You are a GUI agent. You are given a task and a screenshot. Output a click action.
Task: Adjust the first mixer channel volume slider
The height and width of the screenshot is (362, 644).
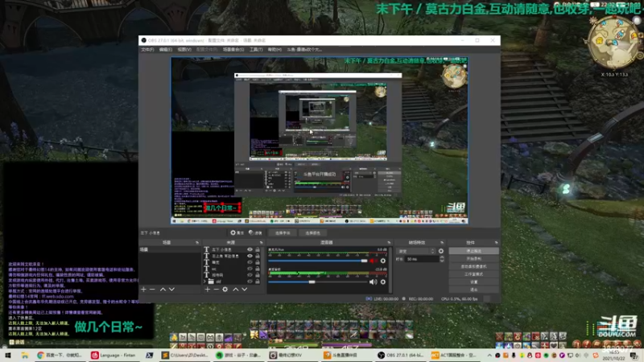pos(317,261)
